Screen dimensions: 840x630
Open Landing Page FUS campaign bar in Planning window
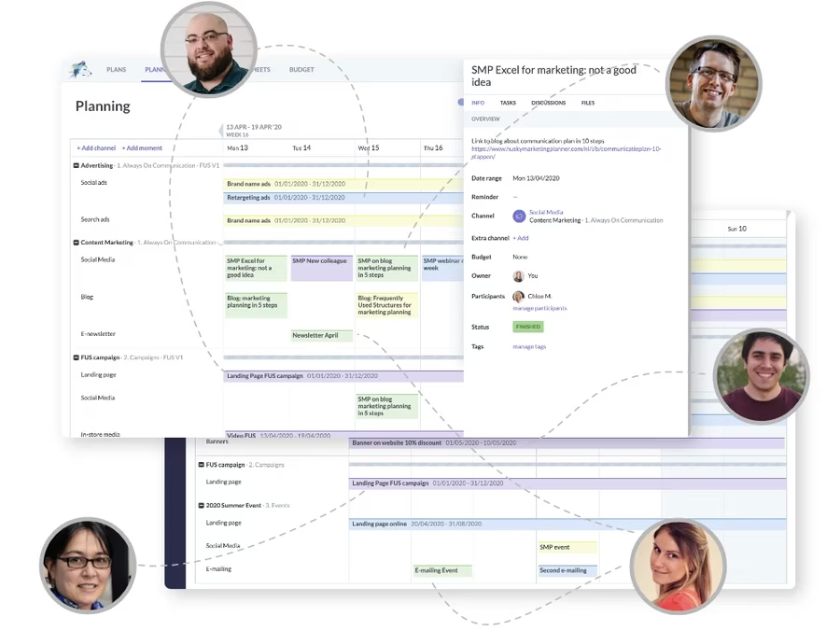[343, 376]
